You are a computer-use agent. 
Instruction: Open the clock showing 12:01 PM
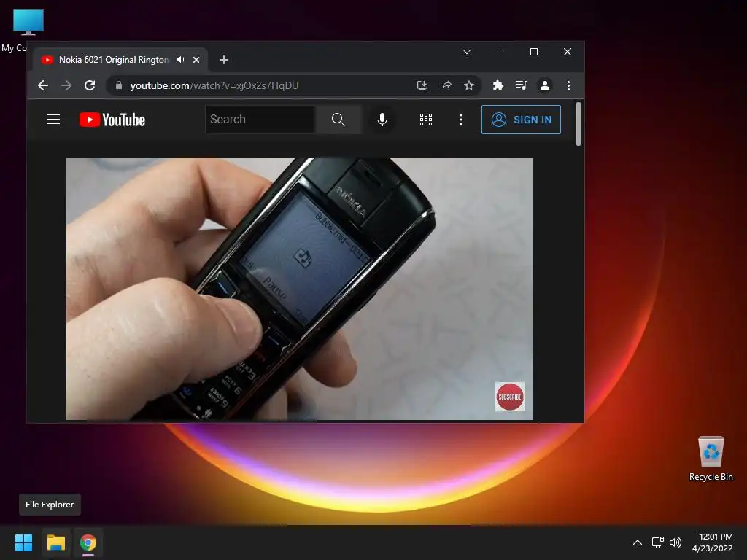(x=713, y=542)
